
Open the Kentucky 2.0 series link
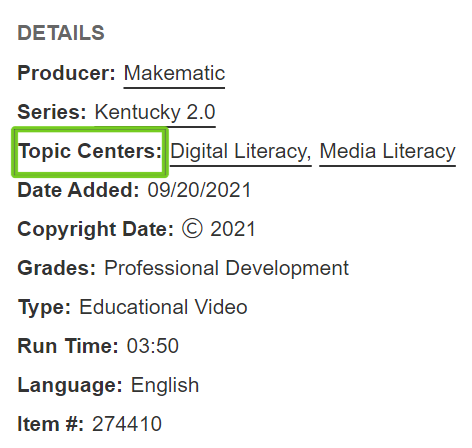[155, 112]
